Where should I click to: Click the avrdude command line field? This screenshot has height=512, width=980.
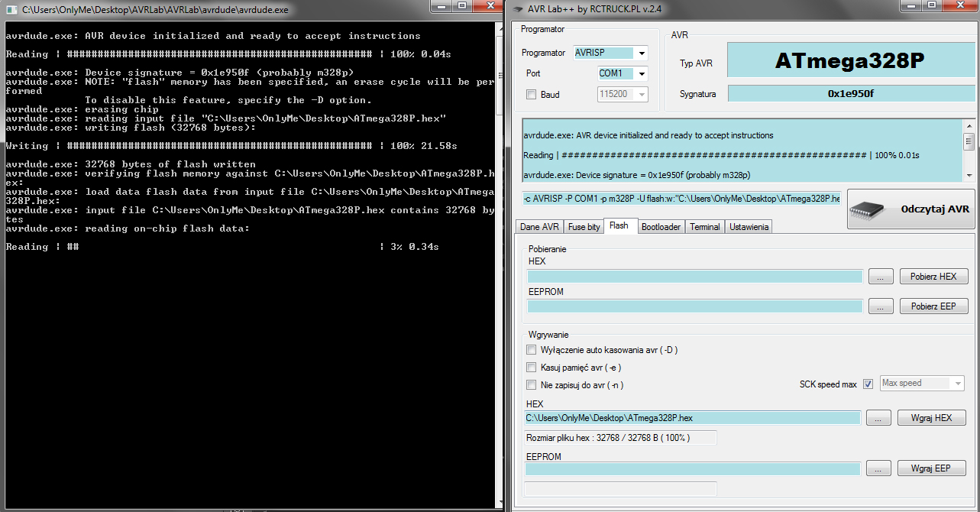(x=681, y=199)
